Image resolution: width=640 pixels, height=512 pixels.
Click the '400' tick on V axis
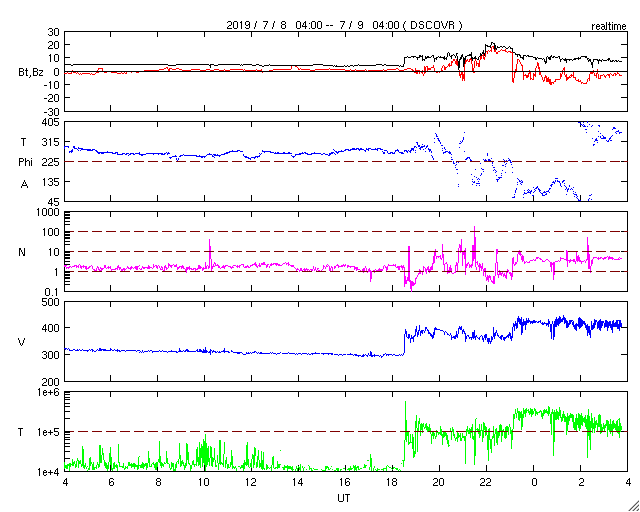(51, 328)
